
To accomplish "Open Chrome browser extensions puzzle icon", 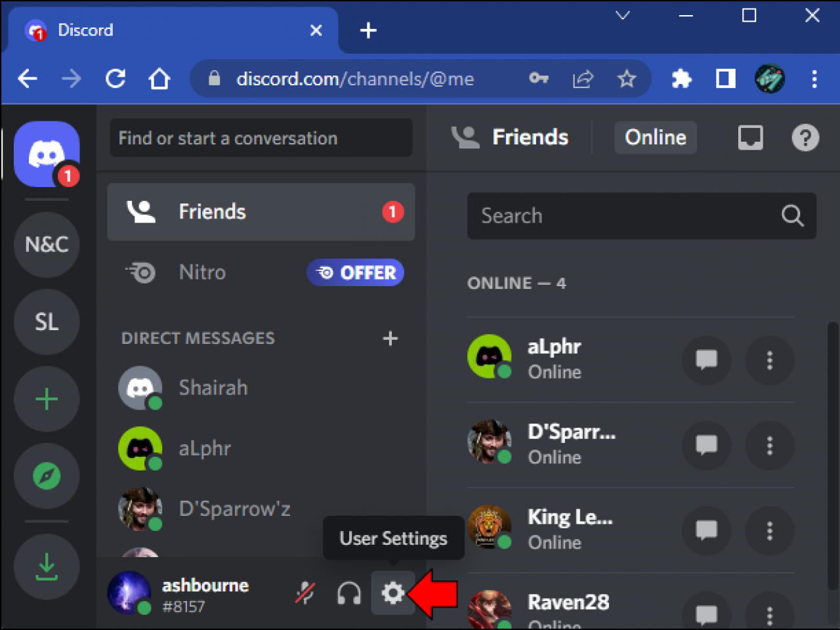I will point(681,78).
